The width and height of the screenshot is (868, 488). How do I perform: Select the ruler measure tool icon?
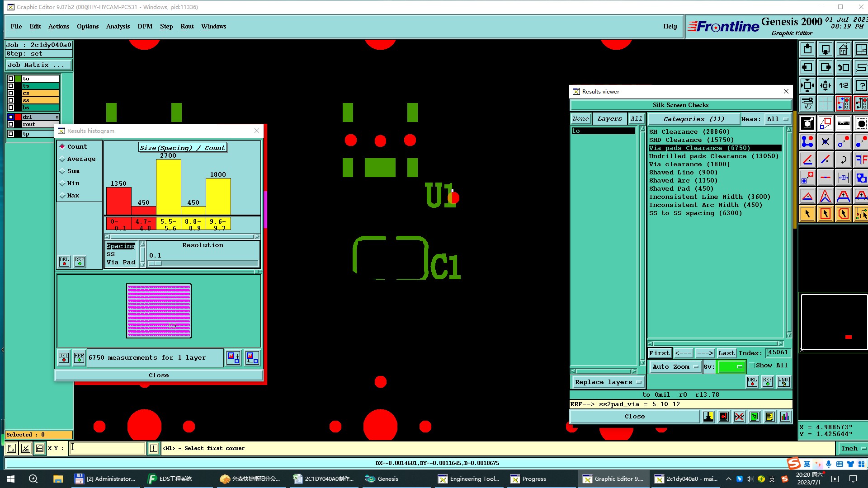[x=843, y=123]
